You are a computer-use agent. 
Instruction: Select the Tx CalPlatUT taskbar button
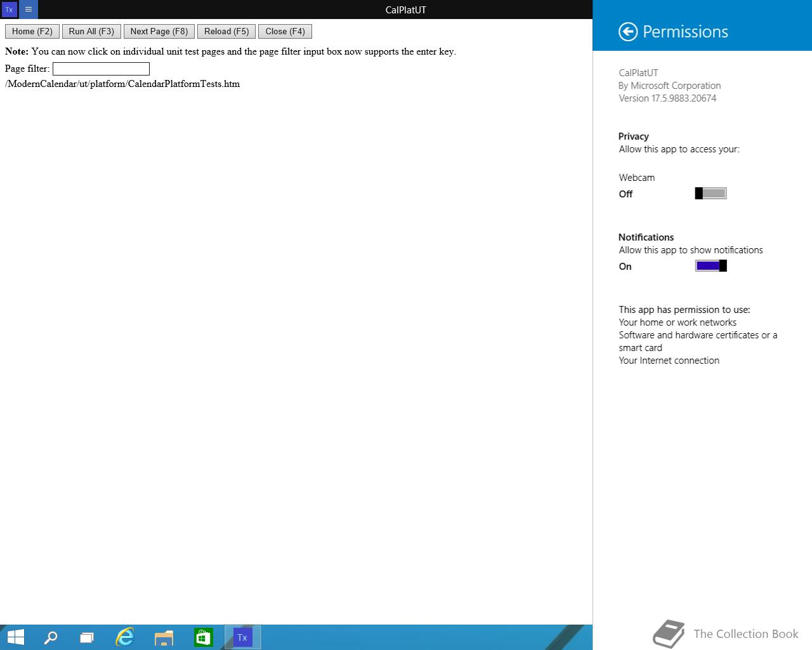242,637
